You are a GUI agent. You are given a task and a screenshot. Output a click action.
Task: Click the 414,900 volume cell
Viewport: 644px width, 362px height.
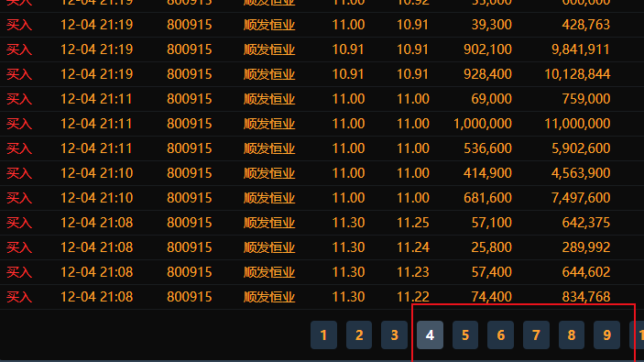[x=487, y=173]
